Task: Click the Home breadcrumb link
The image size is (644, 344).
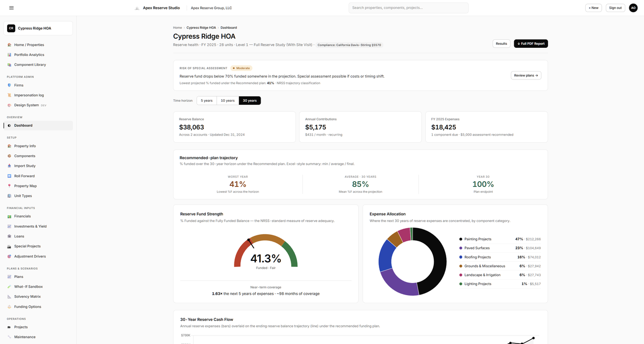Action: tap(178, 28)
